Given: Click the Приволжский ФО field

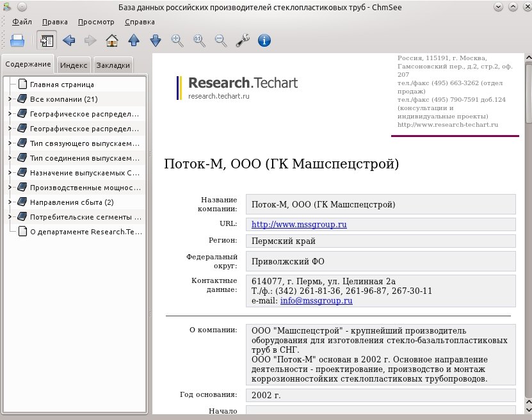Looking at the screenshot, I should (381, 261).
